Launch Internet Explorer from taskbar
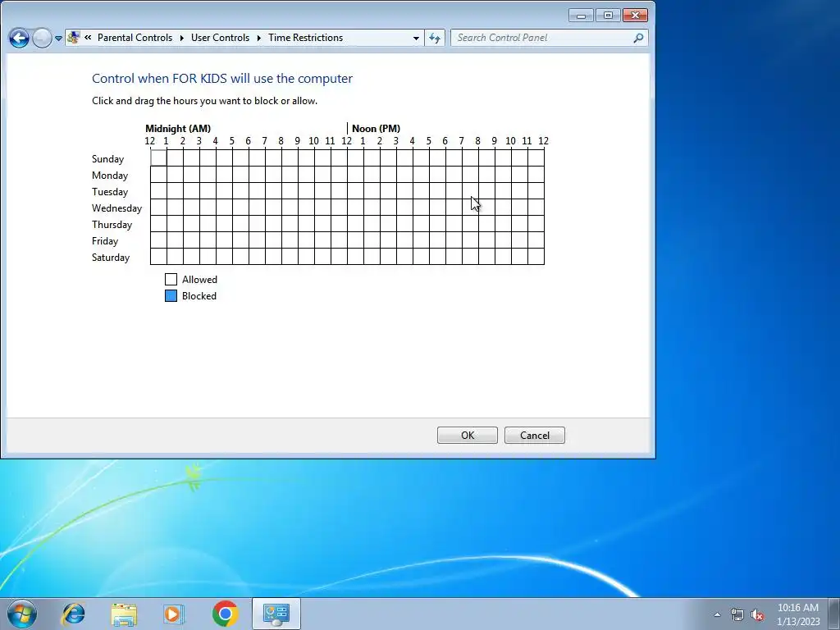The width and height of the screenshot is (840, 630). 73,614
